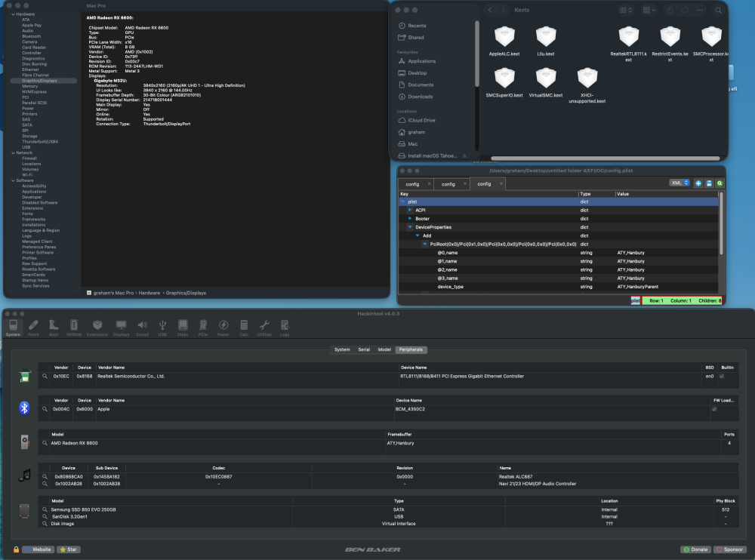Click the lock icon in Hackintool footer
The height and width of the screenshot is (560, 755).
pyautogui.click(x=16, y=549)
